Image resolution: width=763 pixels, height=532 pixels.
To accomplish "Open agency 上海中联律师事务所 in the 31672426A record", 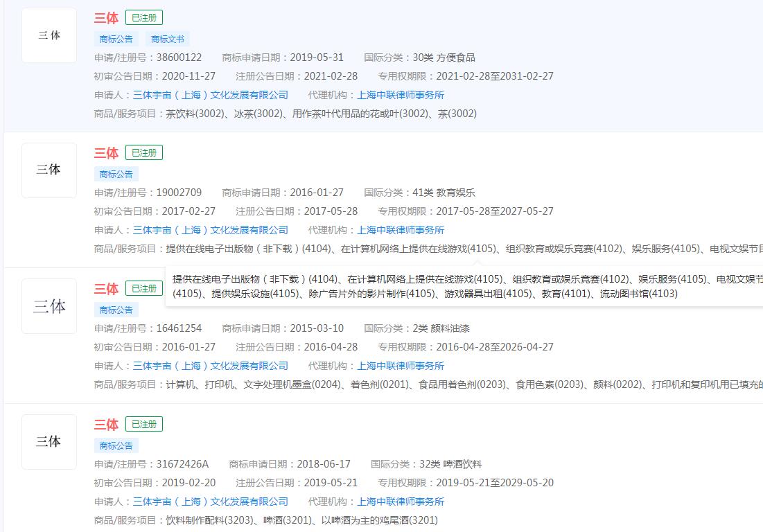I will pyautogui.click(x=401, y=502).
